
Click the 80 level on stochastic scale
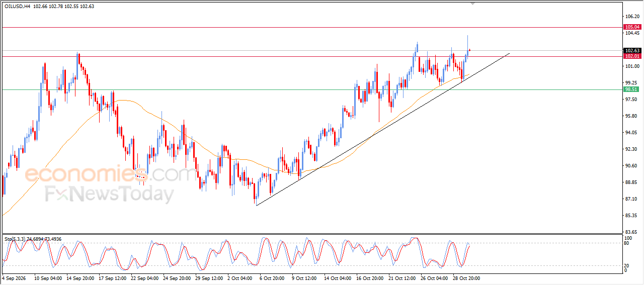(x=627, y=243)
